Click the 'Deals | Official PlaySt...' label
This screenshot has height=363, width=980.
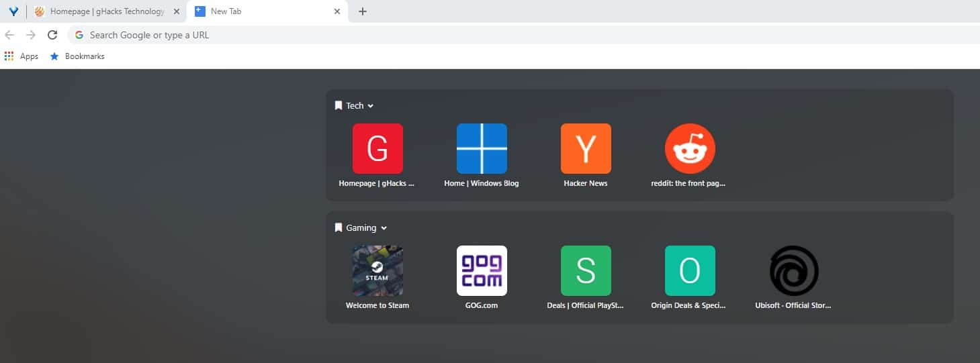click(586, 305)
